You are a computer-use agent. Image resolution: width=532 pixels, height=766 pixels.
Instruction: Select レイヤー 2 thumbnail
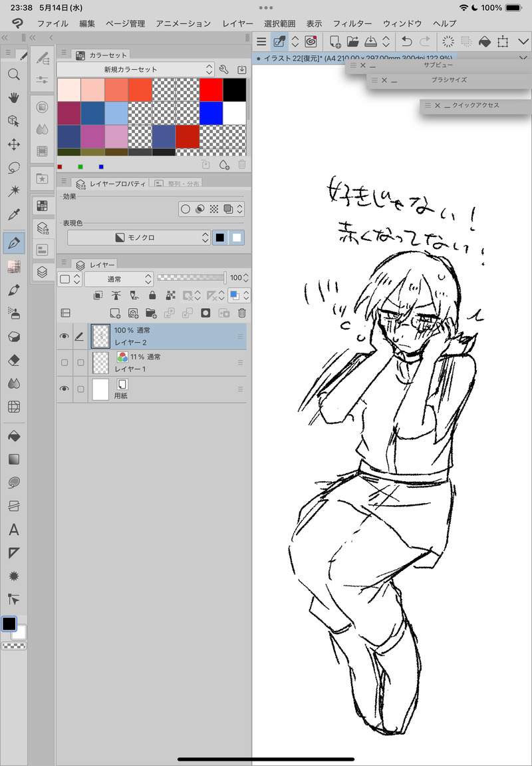tap(100, 336)
